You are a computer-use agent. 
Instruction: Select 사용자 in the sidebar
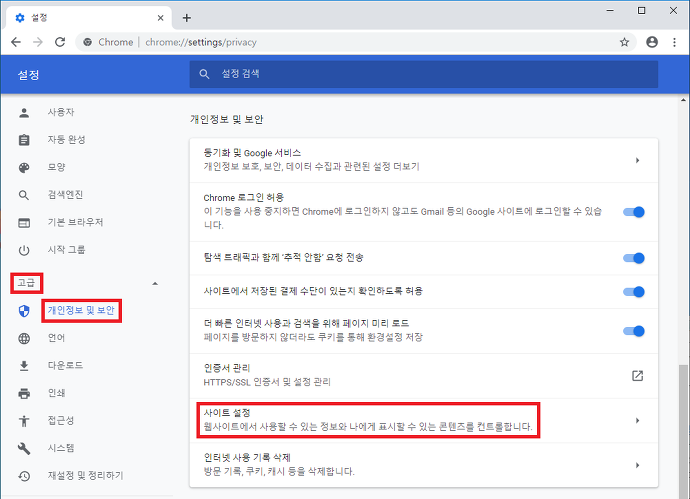[x=61, y=112]
